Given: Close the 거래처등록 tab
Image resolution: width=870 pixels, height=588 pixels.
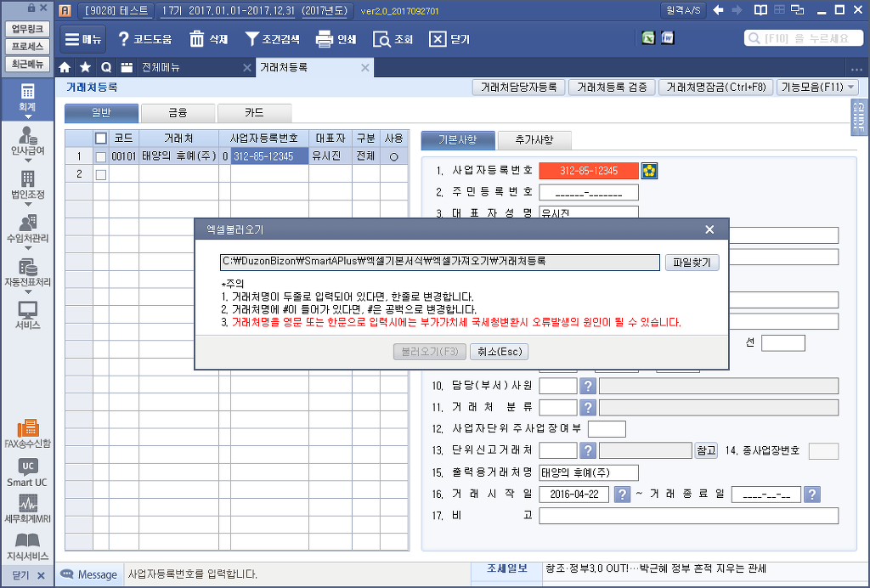Looking at the screenshot, I should point(365,68).
